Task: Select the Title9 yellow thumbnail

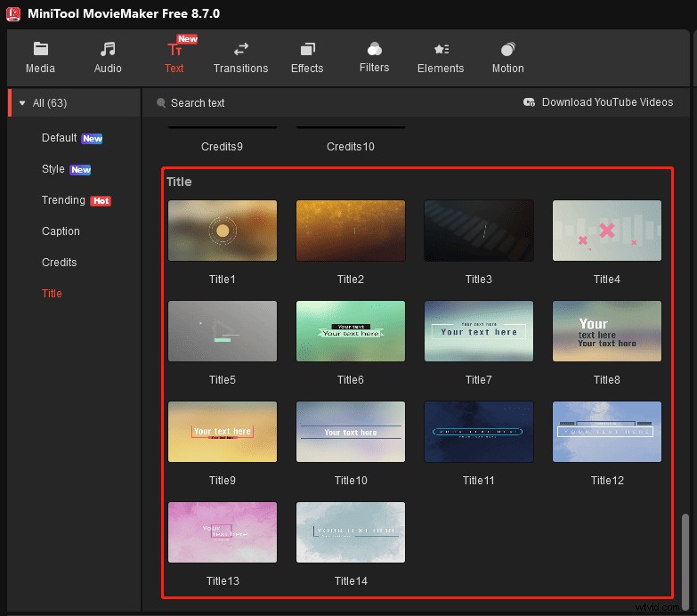Action: coord(223,432)
